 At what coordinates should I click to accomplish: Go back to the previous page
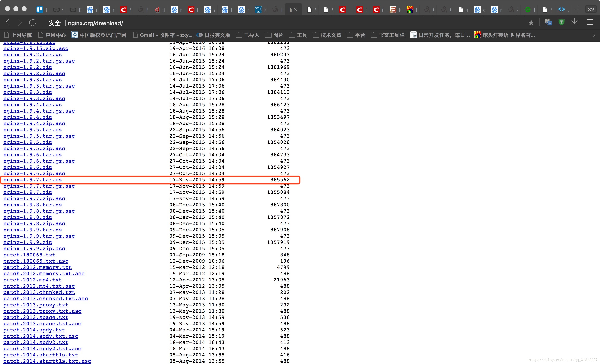(8, 23)
